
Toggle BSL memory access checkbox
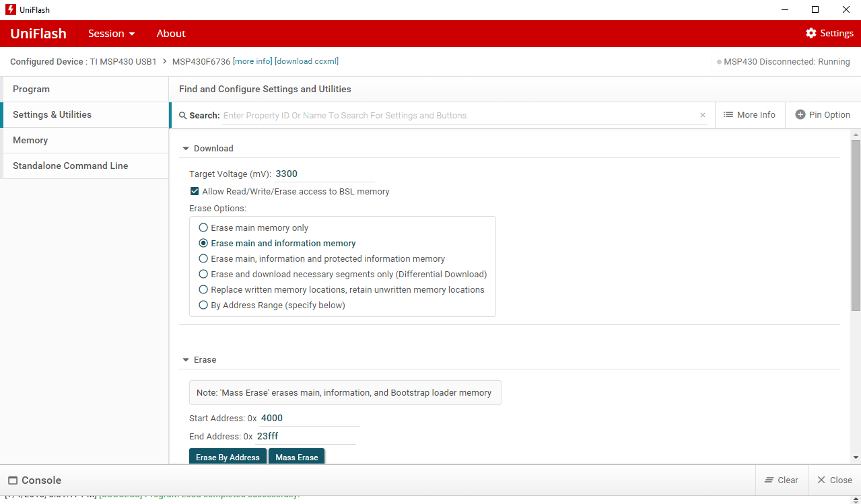pos(195,192)
